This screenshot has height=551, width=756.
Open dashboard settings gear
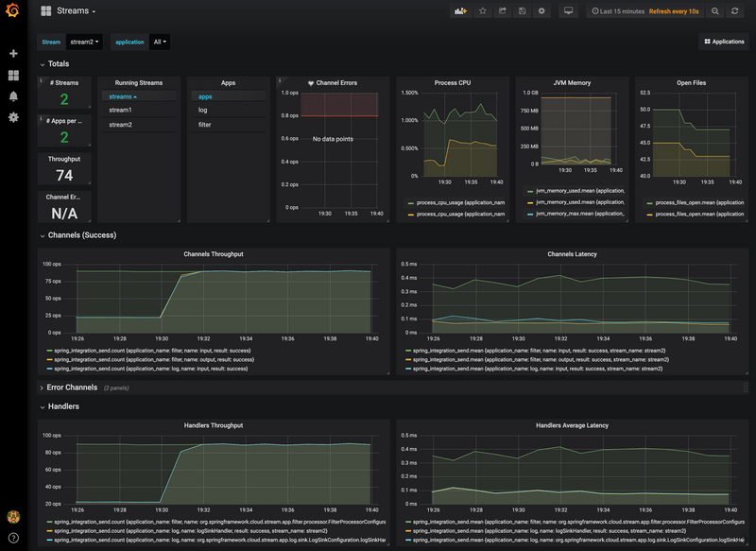[x=541, y=11]
